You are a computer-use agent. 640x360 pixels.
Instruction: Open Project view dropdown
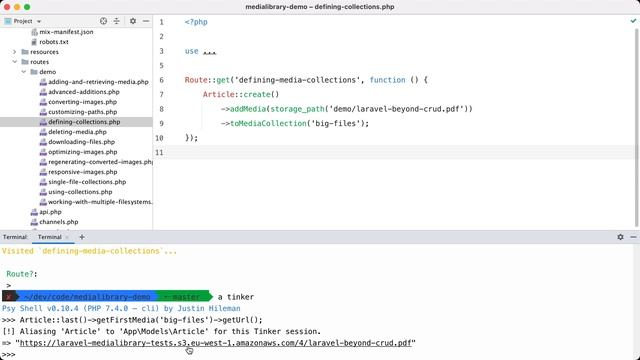[x=39, y=21]
